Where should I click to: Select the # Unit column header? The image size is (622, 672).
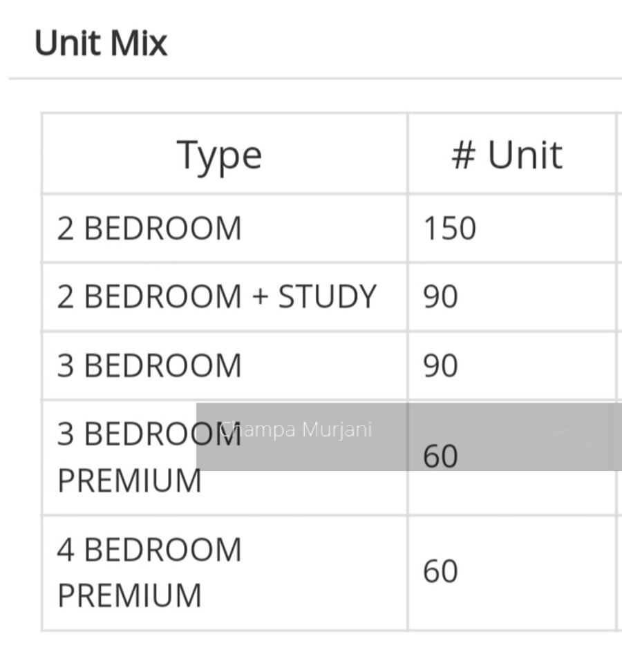507,155
